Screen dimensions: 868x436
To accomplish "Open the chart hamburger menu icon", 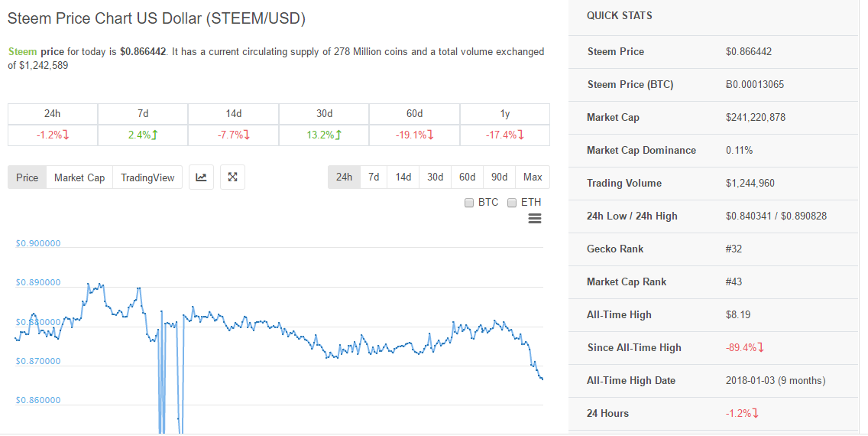I will 535,219.
